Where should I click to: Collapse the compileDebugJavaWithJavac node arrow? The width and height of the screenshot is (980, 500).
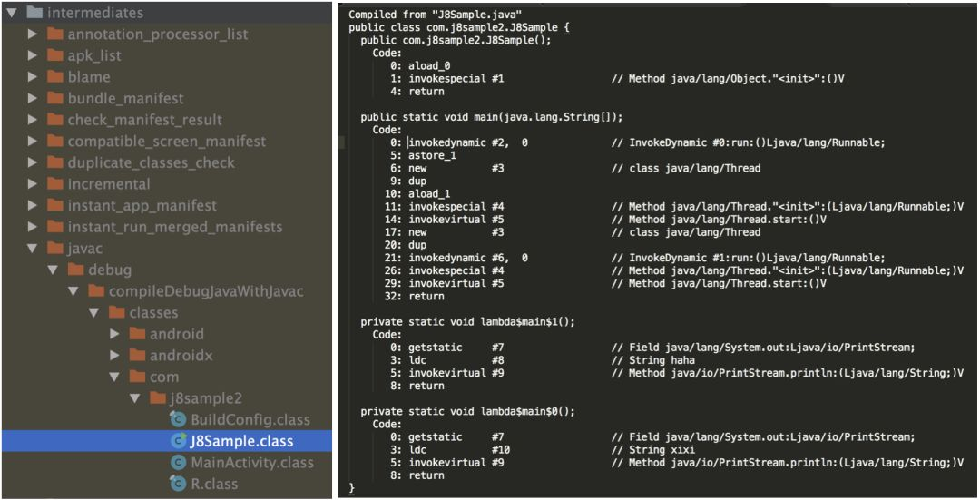(x=73, y=291)
